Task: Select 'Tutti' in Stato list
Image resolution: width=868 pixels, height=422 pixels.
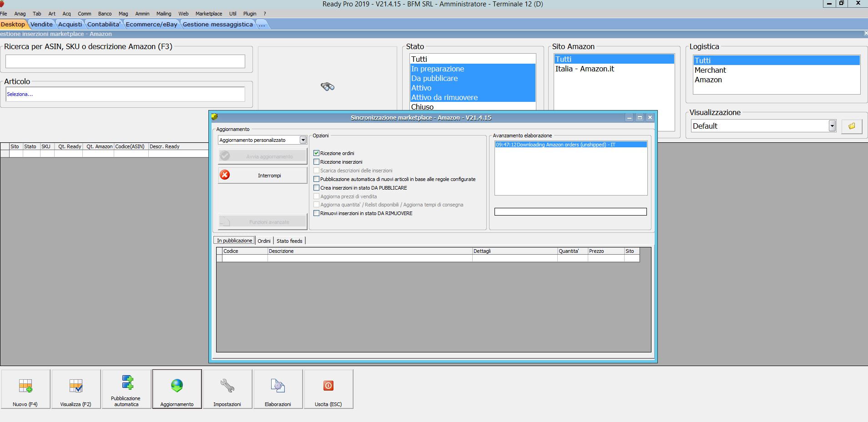Action: pyautogui.click(x=473, y=59)
